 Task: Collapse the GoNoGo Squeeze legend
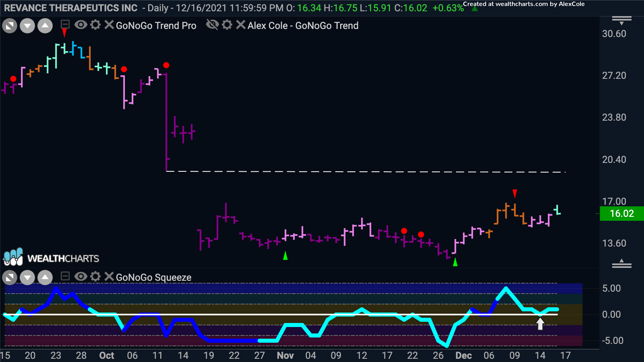(65, 276)
